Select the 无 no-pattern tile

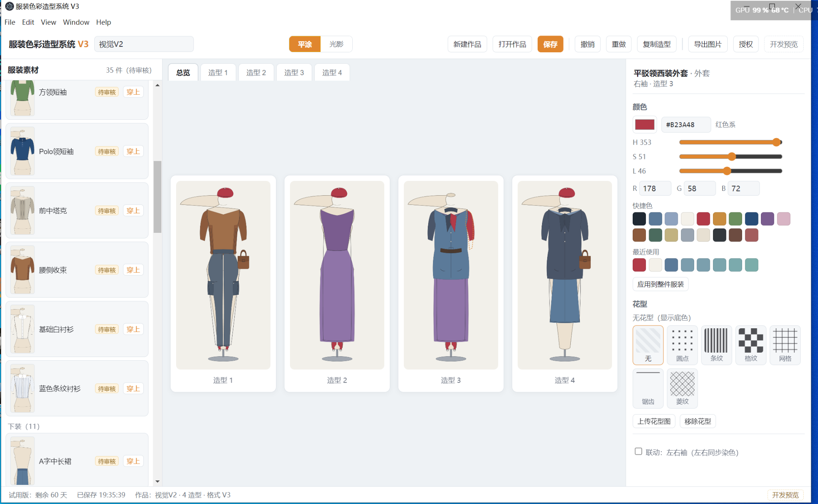[648, 345]
